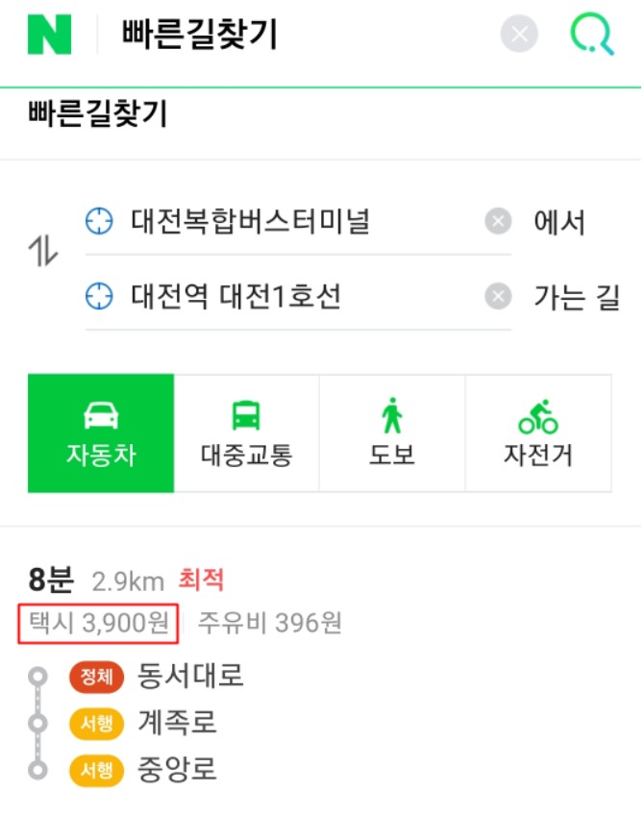Image resolution: width=644 pixels, height=816 pixels.
Task: Select the 도보 (walking) pedestrian icon
Action: coord(393,411)
